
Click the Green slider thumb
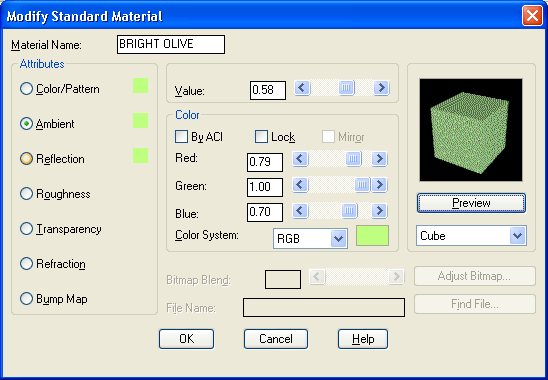(x=362, y=185)
